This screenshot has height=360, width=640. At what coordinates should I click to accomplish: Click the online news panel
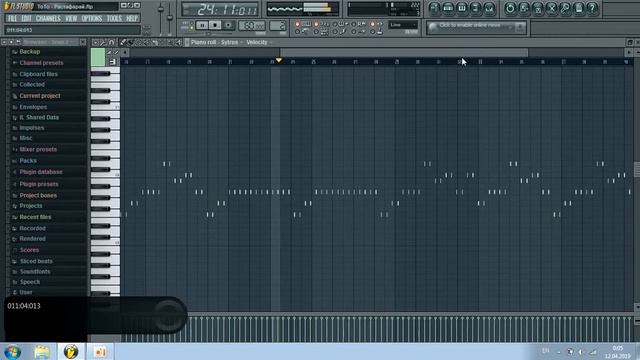coord(476,27)
